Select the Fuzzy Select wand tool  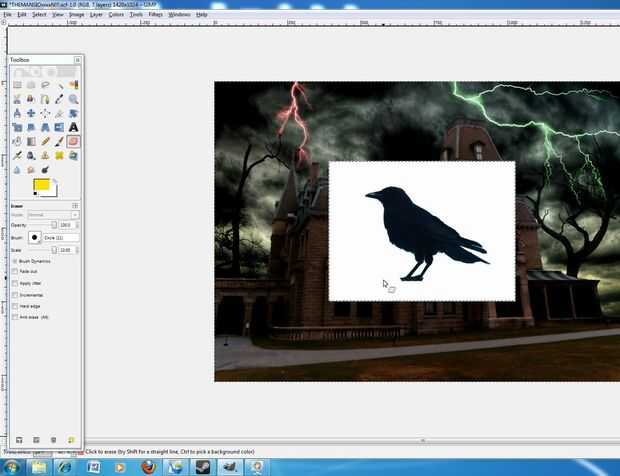pos(59,85)
